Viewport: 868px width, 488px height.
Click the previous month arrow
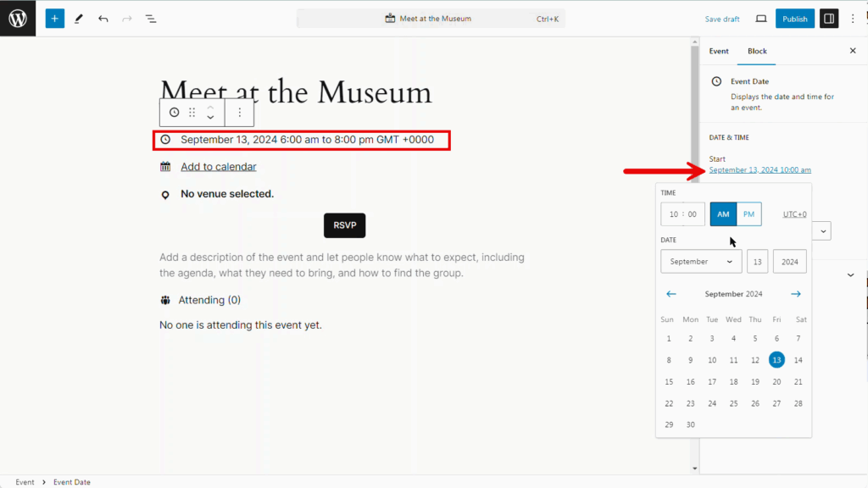point(671,294)
